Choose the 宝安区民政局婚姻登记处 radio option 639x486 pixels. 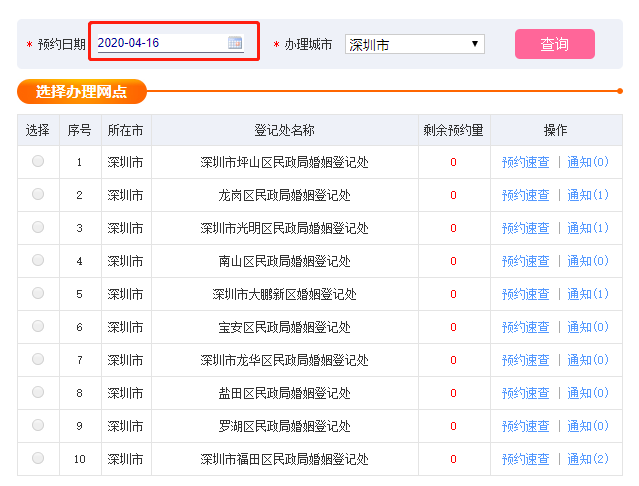38,326
